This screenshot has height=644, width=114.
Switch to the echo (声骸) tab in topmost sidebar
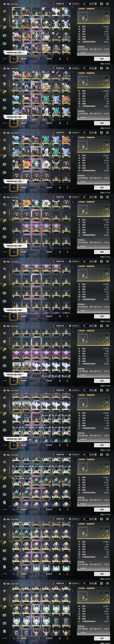tap(4, 19)
